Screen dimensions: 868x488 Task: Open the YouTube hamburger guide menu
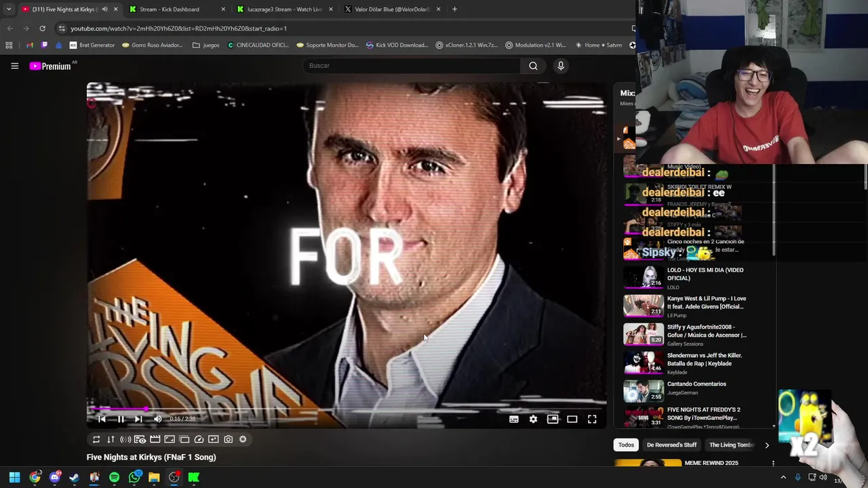14,66
